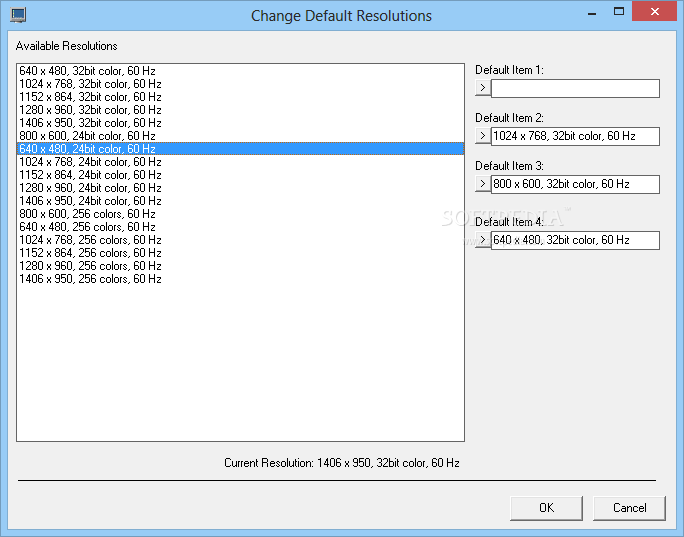Assign selection to Default Item 2 arrow
The height and width of the screenshot is (537, 684).
482,136
